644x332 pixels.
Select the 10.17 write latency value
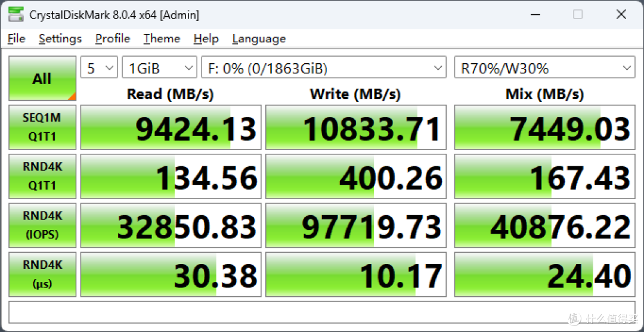(x=355, y=275)
